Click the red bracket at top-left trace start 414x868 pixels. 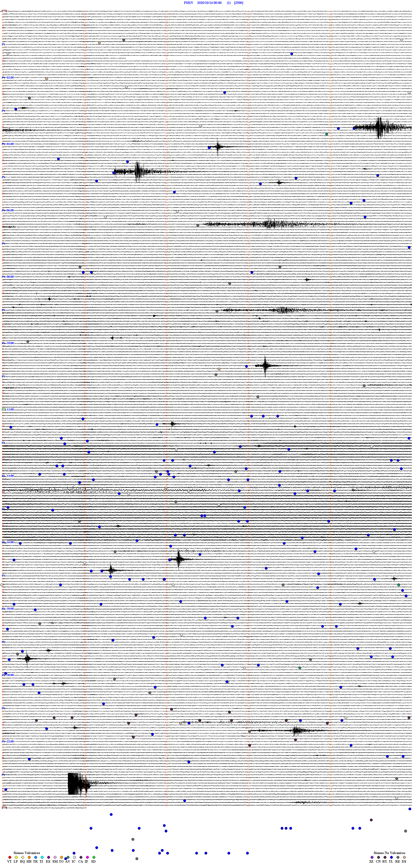[x=4, y=11]
